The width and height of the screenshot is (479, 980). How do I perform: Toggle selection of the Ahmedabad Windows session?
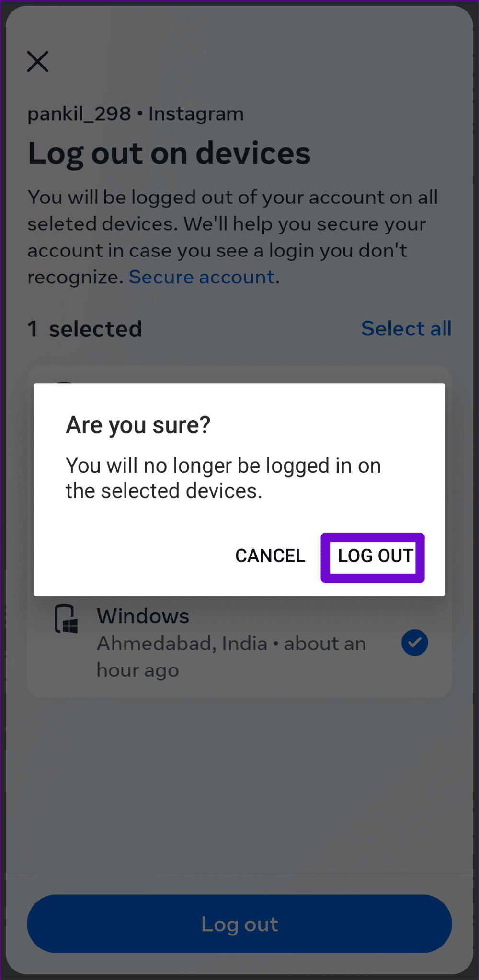pos(239,643)
